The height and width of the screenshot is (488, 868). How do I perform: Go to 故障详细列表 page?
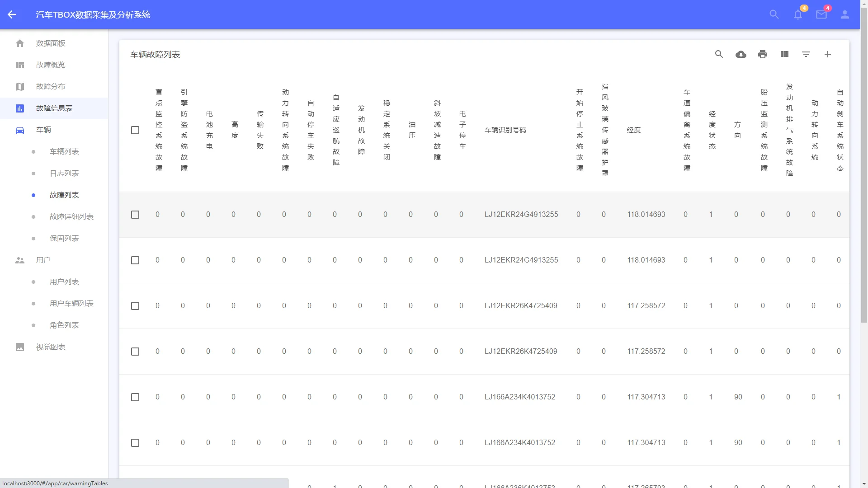[x=71, y=217]
